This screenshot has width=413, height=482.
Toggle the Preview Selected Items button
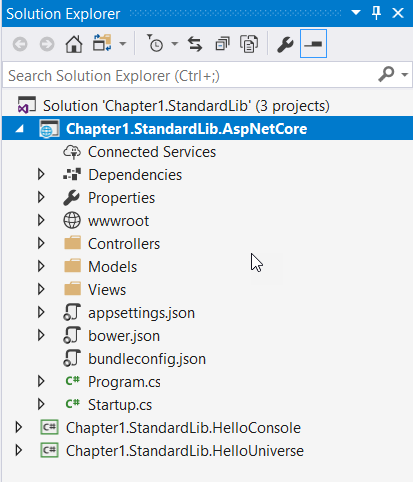tap(313, 44)
